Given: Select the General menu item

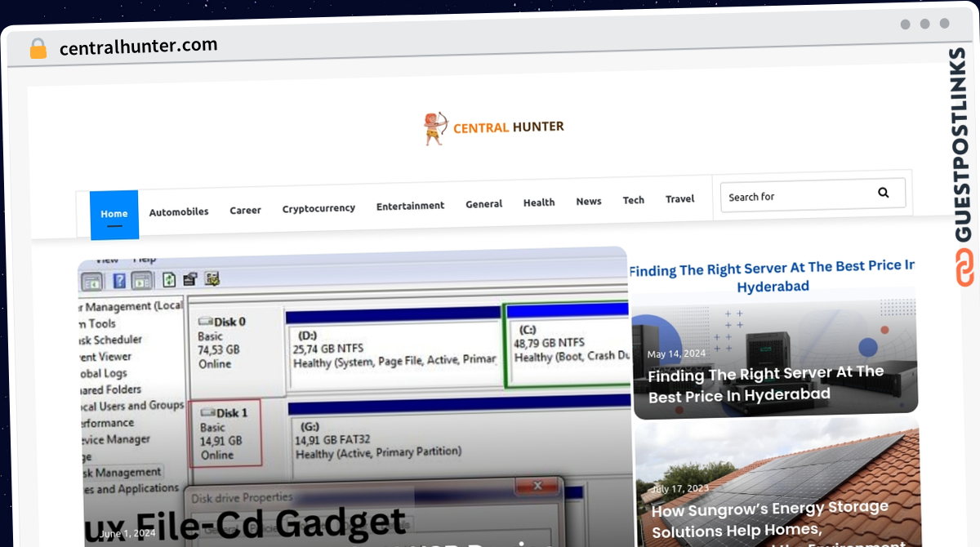Looking at the screenshot, I should (x=484, y=204).
